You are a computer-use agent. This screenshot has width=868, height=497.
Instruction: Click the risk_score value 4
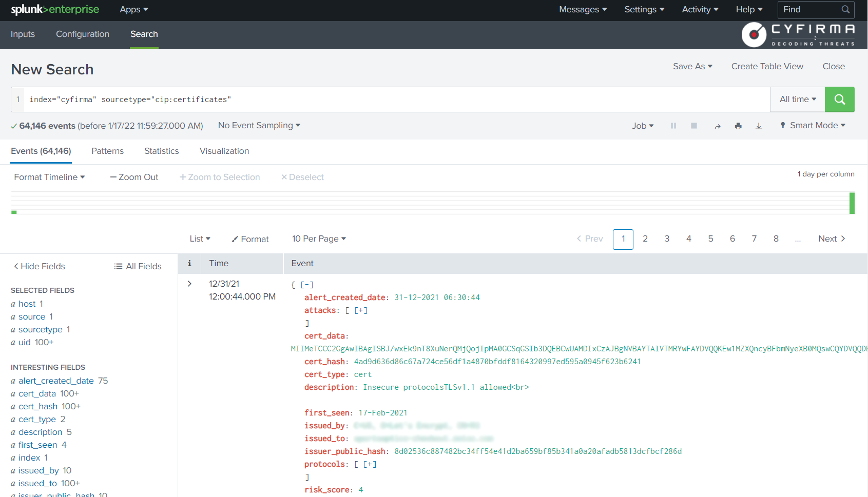coord(361,490)
